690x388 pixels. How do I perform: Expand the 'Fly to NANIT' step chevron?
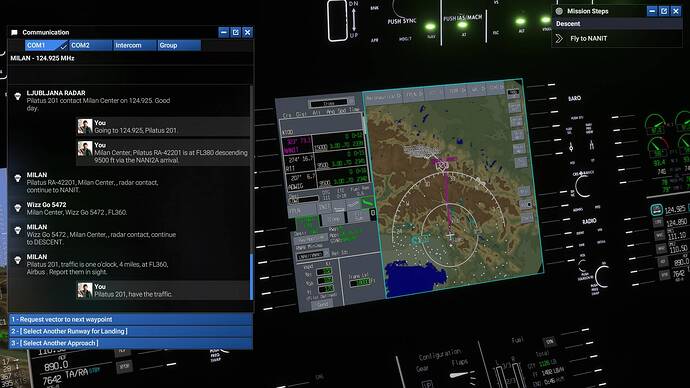(559, 39)
